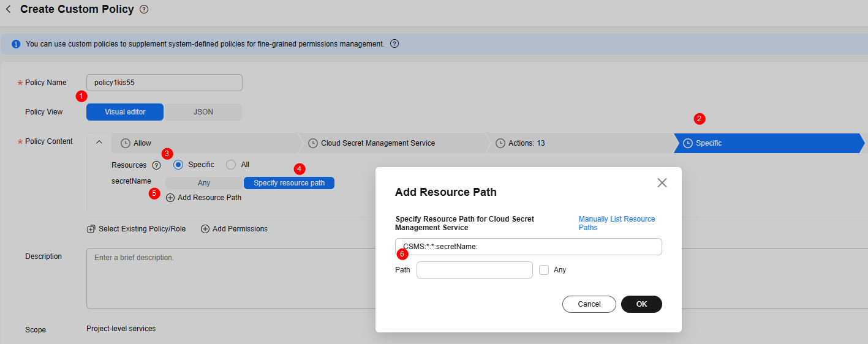Click the Add Permissions plus icon
868x344 pixels.
click(x=205, y=229)
